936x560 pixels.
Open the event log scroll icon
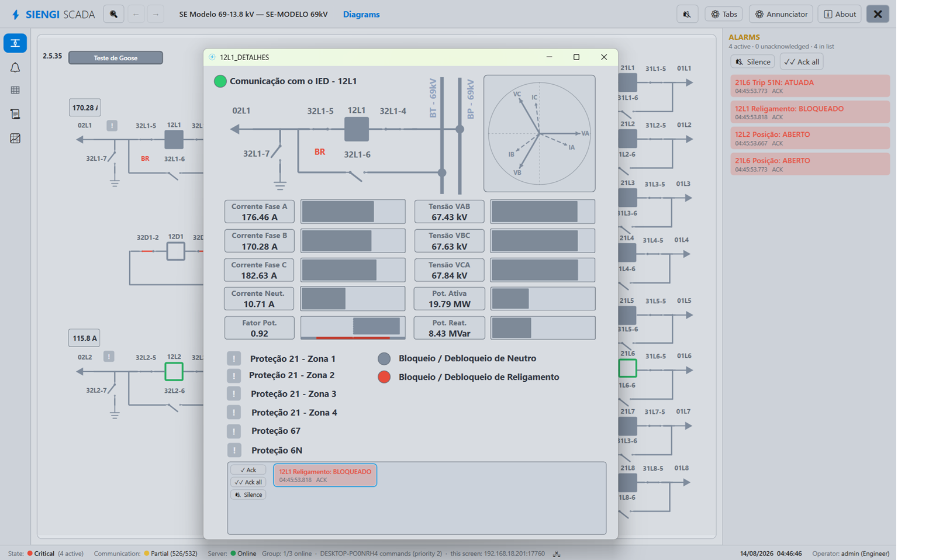tap(15, 114)
